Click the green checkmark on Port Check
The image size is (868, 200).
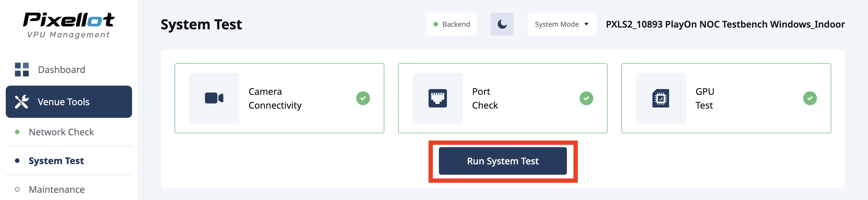point(586,98)
